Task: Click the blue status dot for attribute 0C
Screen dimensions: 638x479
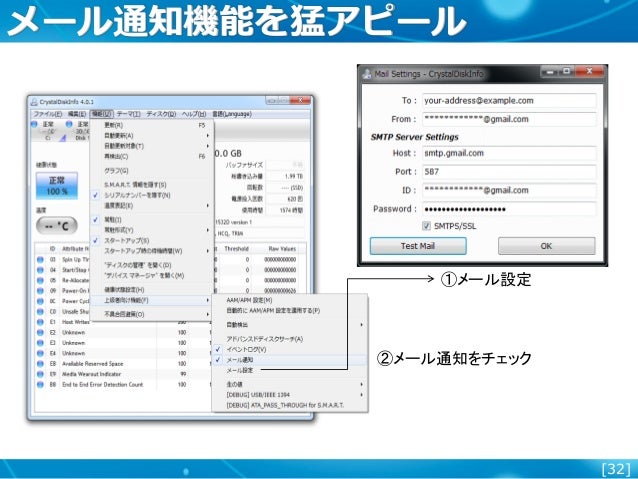Action: [40, 301]
